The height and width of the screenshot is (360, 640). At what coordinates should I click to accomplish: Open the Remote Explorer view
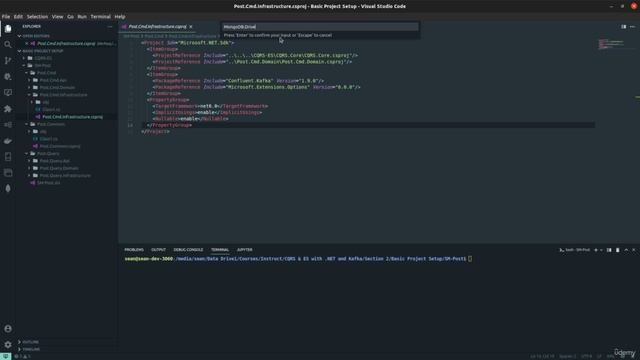point(8,92)
